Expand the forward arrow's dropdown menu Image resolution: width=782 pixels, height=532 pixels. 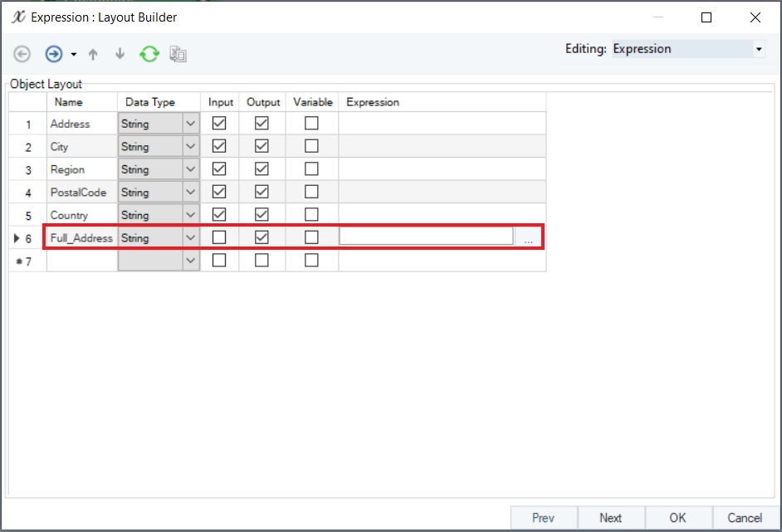(73, 55)
